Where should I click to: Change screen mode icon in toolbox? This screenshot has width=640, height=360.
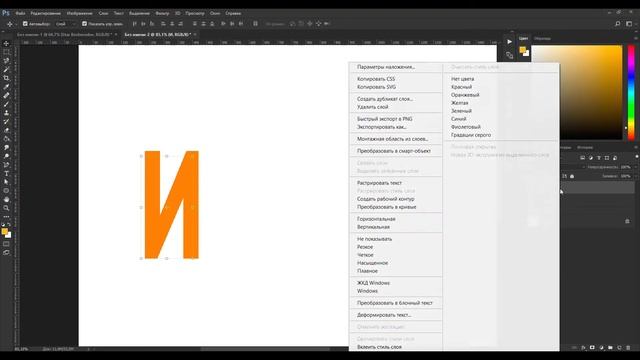(6, 253)
